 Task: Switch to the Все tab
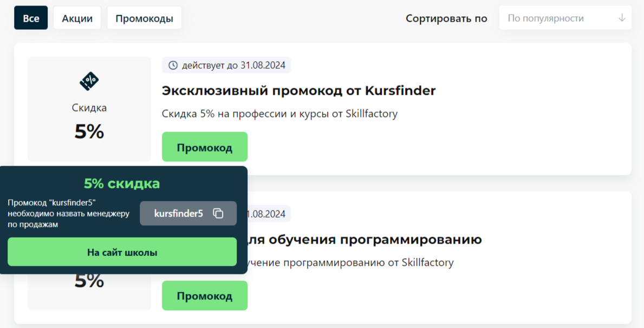pos(31,18)
